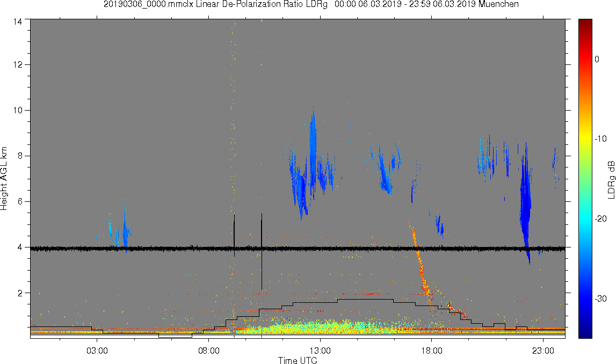Image resolution: width=616 pixels, height=364 pixels.
Task: Click the -30 value on the colorbar
Action: [x=600, y=299]
